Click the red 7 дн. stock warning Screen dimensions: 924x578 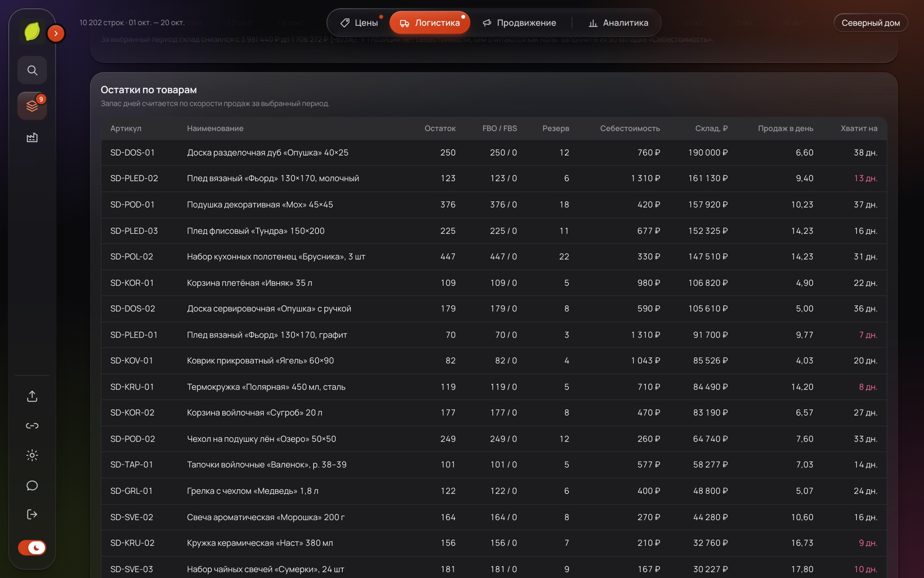pyautogui.click(x=868, y=335)
